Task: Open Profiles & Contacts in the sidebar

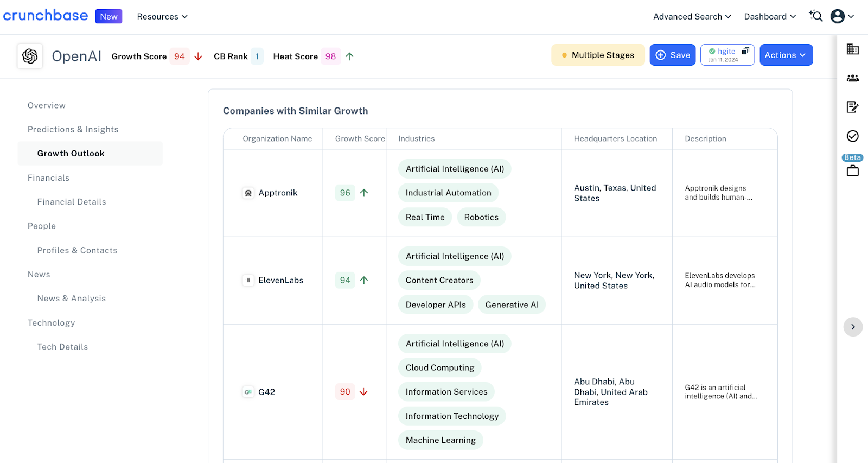Action: coord(77,250)
